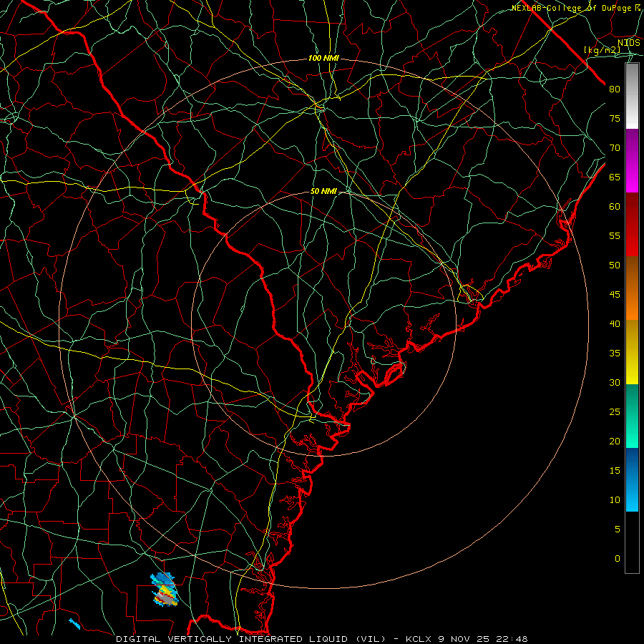Select the gray-white segment of the color scale
This screenshot has height=644, width=644.
click(632, 96)
